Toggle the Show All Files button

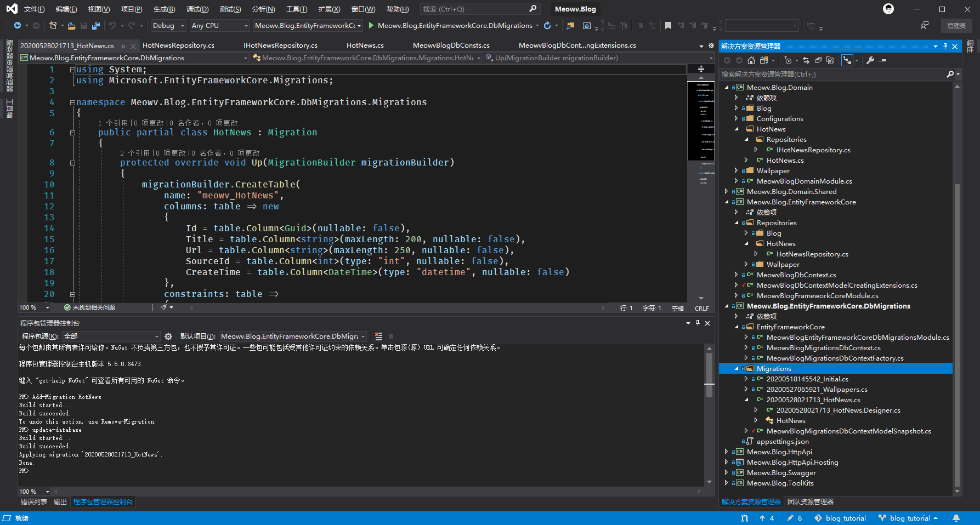[830, 60]
